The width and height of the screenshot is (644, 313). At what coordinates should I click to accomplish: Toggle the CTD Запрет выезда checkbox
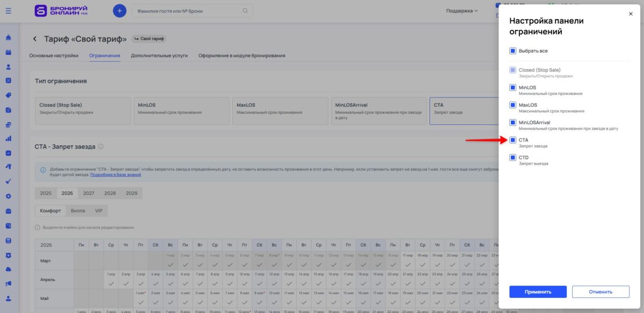coord(512,158)
